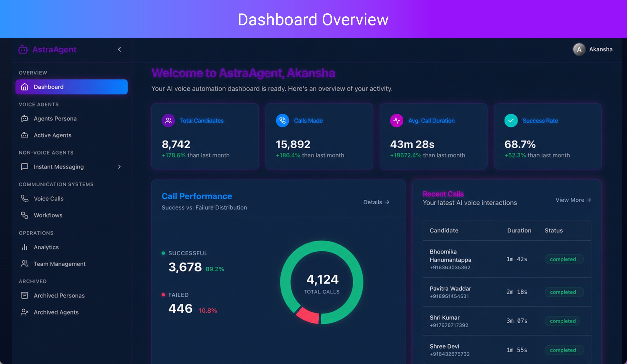Click completed badge for Pavitra Waddar
Image resolution: width=627 pixels, height=364 pixels.
pos(564,292)
